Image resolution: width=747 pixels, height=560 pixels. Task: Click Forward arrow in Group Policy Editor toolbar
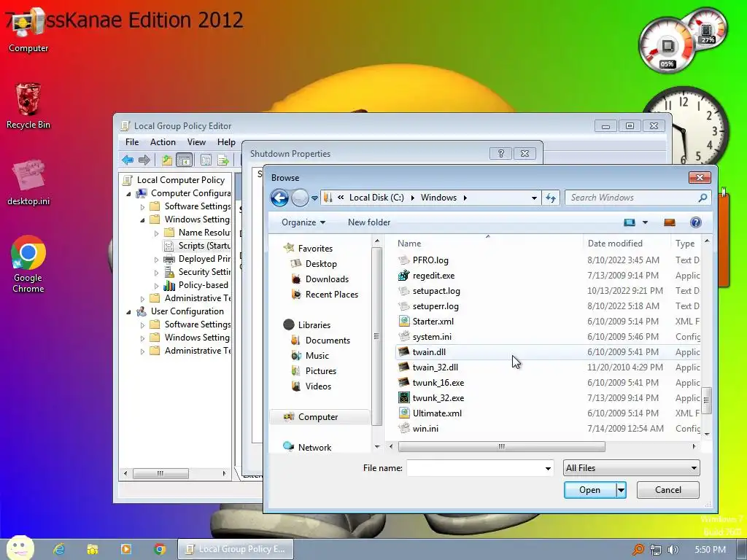click(144, 160)
